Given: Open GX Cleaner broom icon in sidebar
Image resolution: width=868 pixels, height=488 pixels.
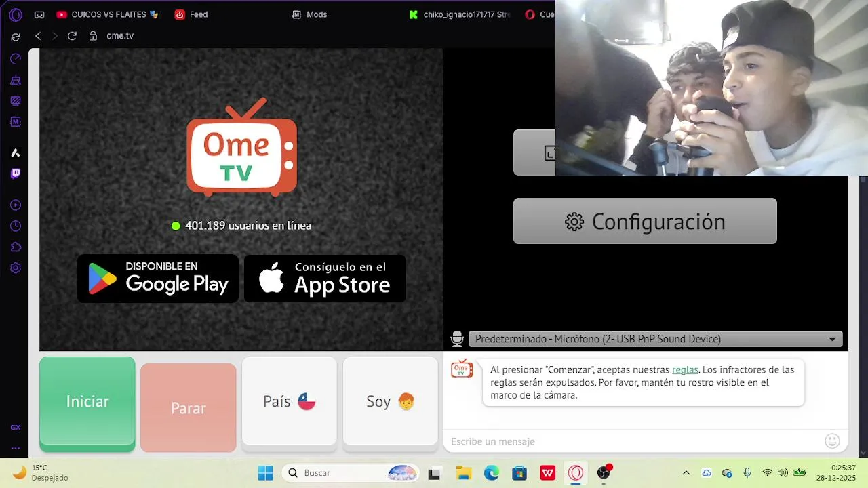Looking at the screenshot, I should click(16, 80).
